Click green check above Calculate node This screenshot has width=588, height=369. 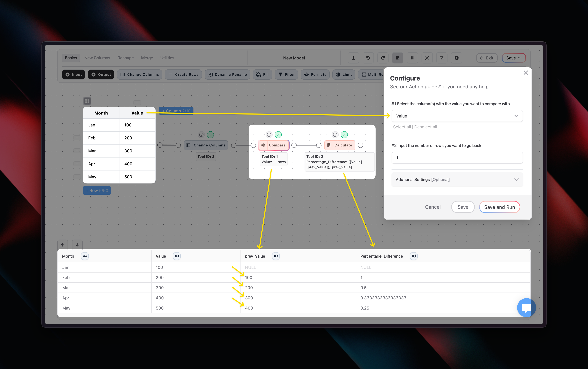click(344, 135)
